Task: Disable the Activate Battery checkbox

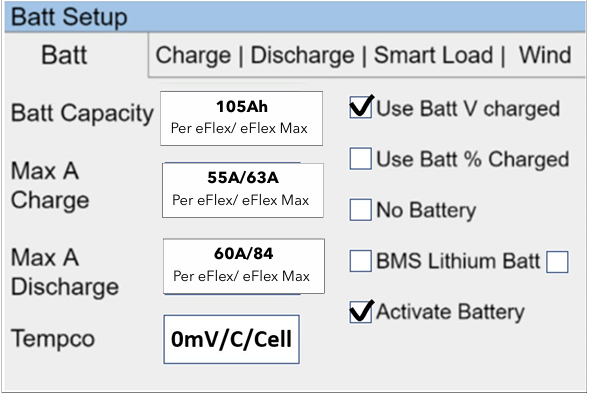Action: [361, 312]
